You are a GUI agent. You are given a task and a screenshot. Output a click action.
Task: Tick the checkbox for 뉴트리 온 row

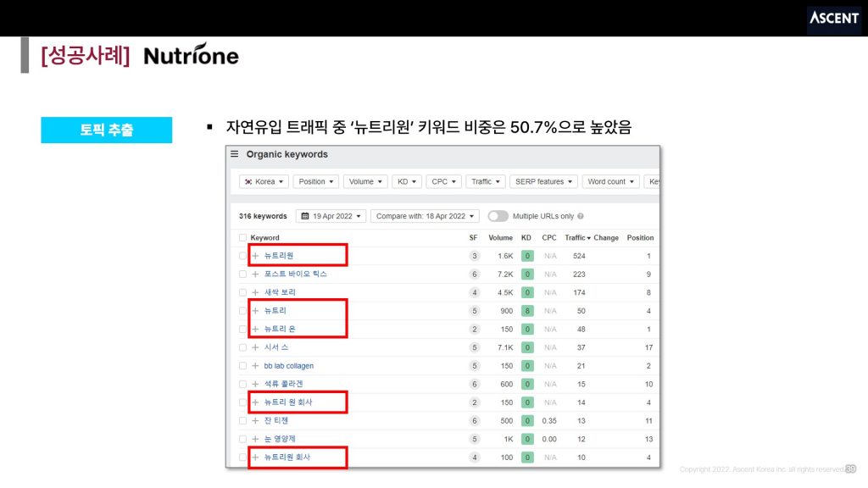click(x=242, y=330)
